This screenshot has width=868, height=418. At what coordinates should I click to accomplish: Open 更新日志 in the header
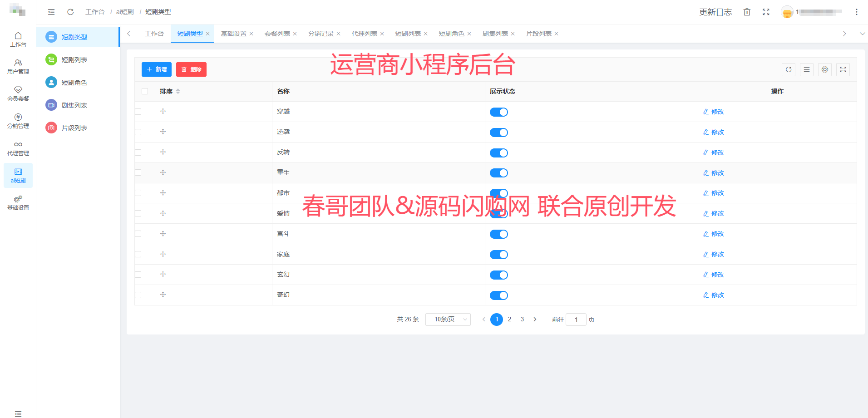click(x=715, y=12)
